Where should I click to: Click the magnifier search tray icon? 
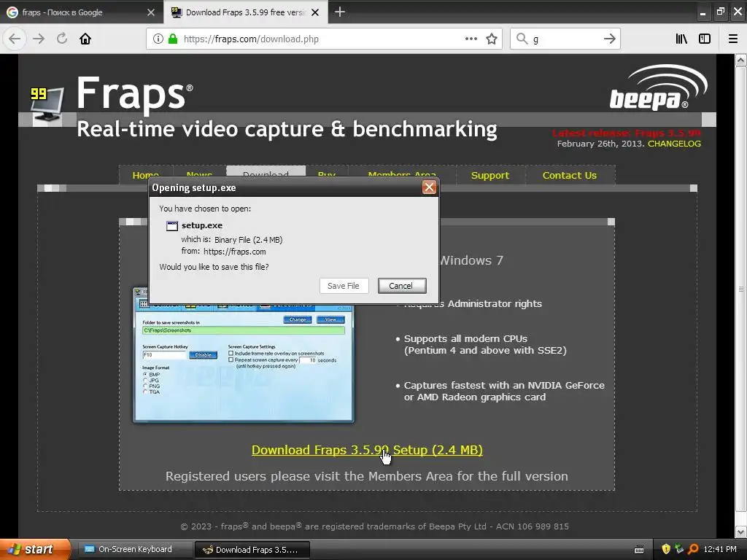pyautogui.click(x=693, y=549)
